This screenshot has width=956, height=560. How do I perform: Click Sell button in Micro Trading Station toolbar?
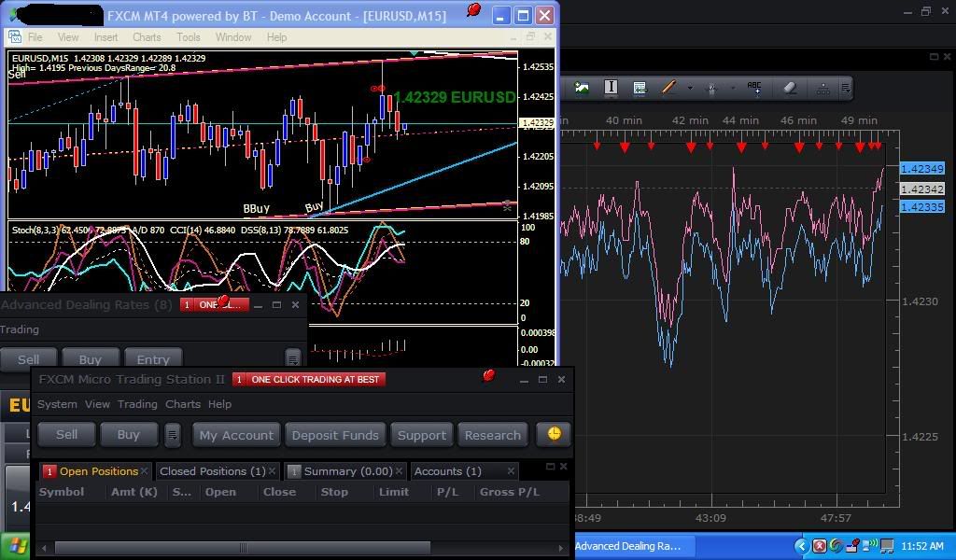pos(66,435)
